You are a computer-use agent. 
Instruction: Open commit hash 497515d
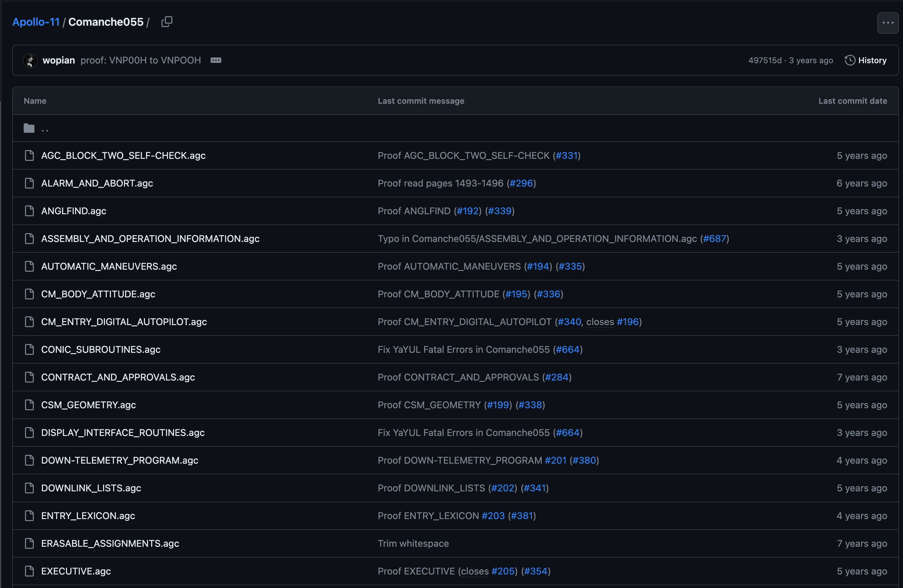coord(764,60)
